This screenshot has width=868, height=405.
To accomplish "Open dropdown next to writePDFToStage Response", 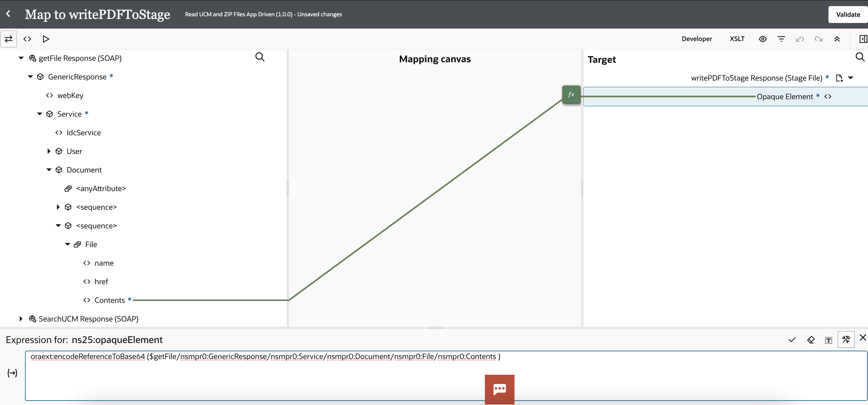I will pyautogui.click(x=851, y=78).
